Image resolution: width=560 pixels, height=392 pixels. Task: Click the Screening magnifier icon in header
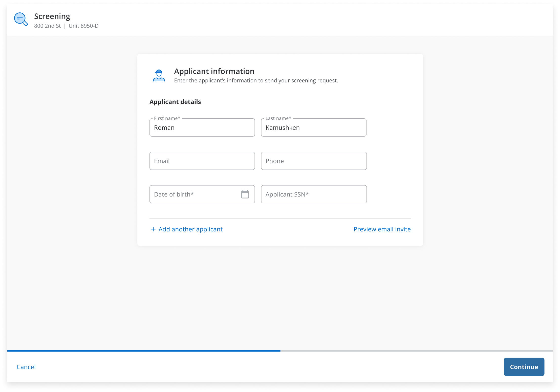coord(21,19)
